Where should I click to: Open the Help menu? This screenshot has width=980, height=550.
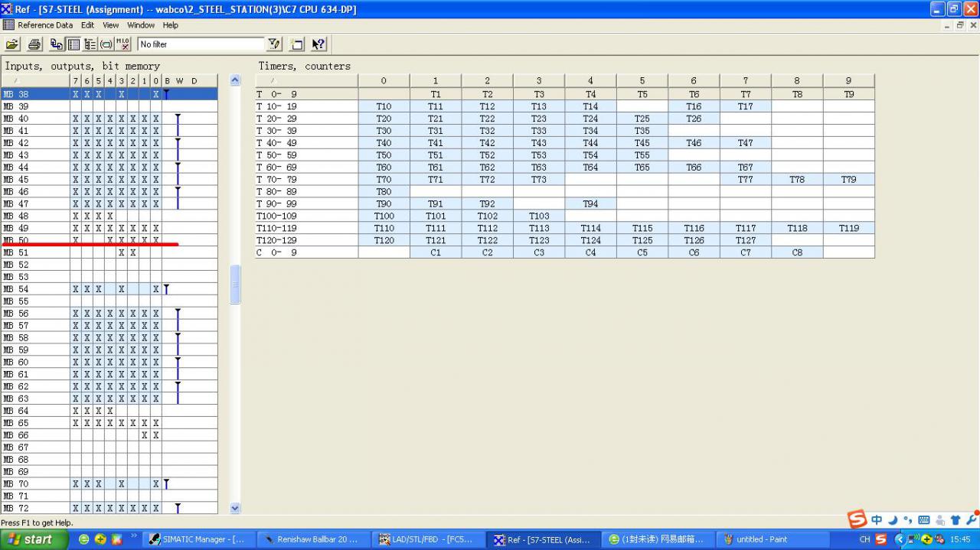coord(170,25)
